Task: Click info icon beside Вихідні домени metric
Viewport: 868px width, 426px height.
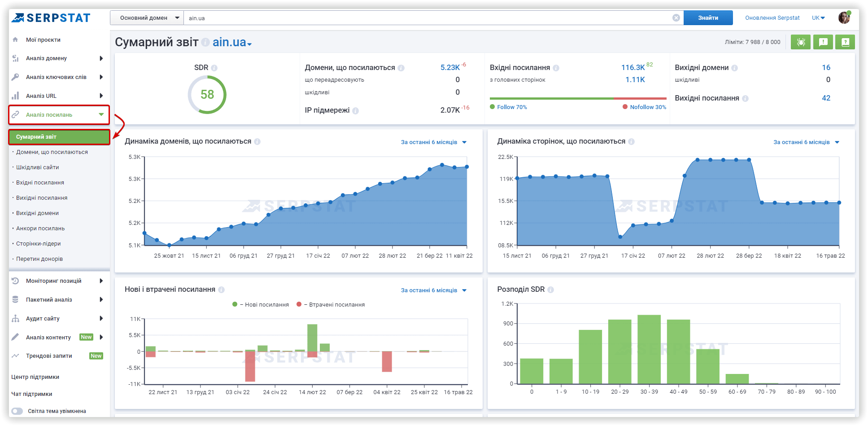Action: coord(734,68)
